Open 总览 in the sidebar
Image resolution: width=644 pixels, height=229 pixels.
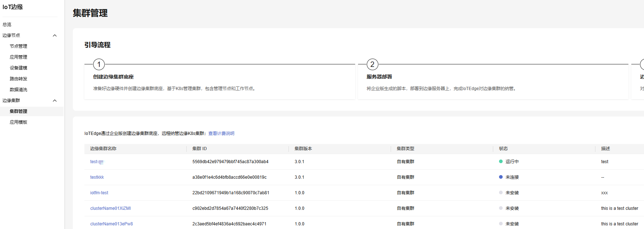pyautogui.click(x=7, y=25)
